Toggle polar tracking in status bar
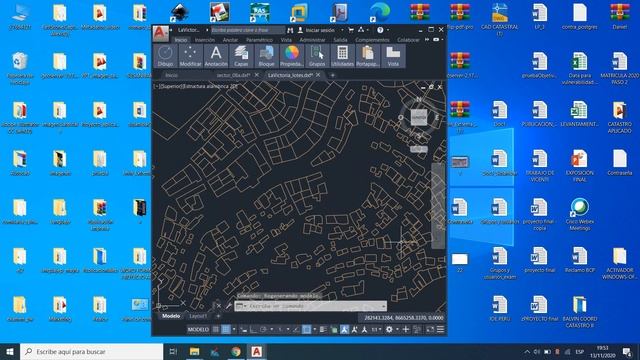This screenshot has width=640, height=360. tap(263, 329)
